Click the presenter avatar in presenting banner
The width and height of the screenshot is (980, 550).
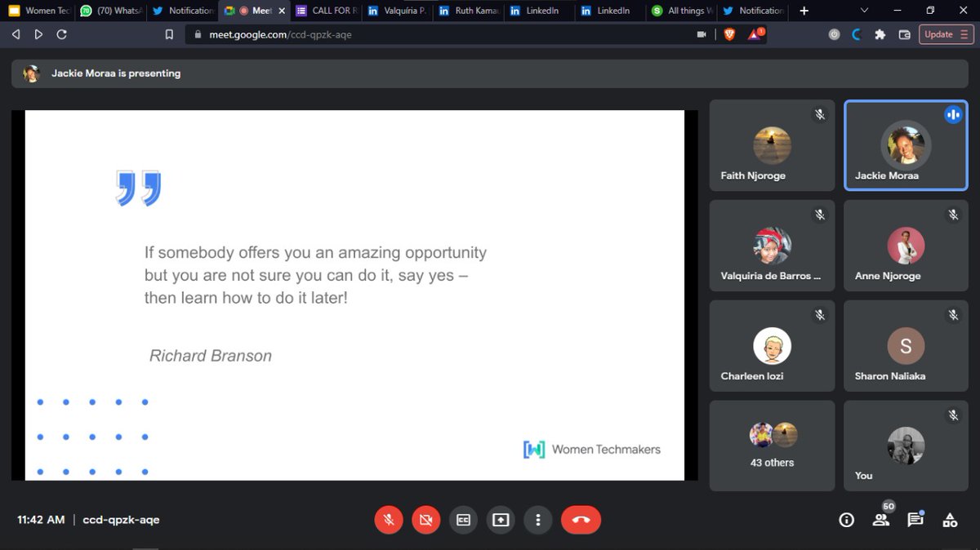click(32, 73)
